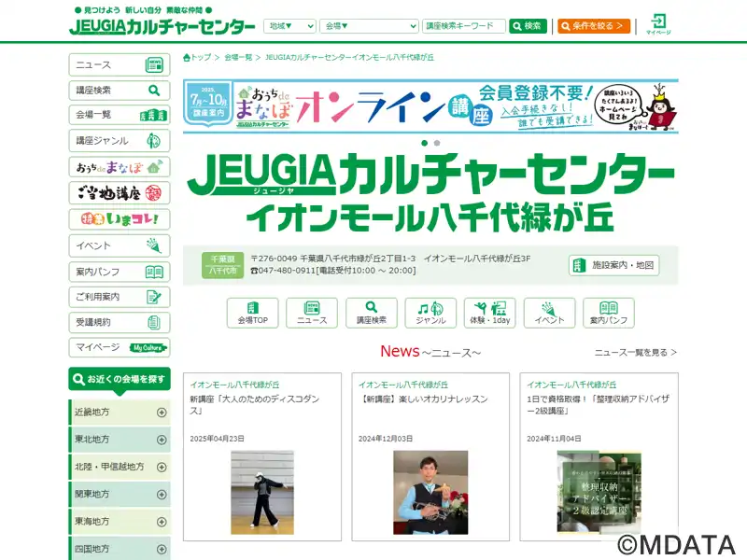
Task: Focus the 講座検索キーワード input field
Action: coord(463,26)
